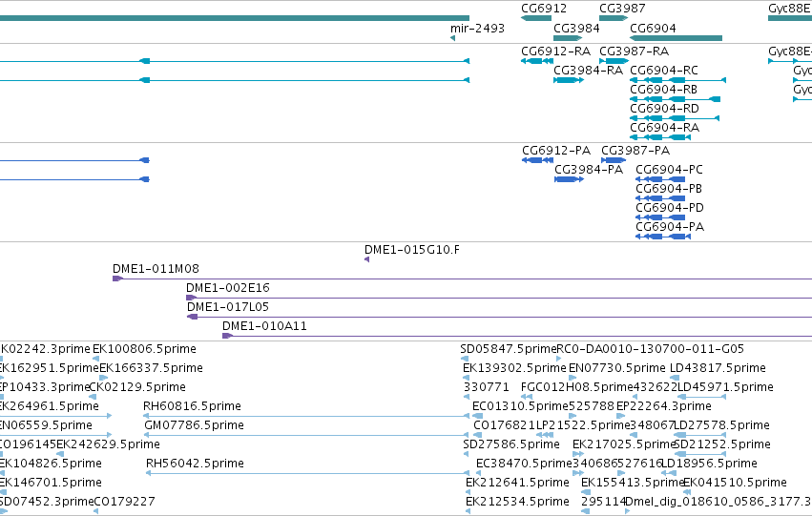Open protein CG6904-PC label
Viewport: 812px width, 516px height.
click(x=669, y=170)
